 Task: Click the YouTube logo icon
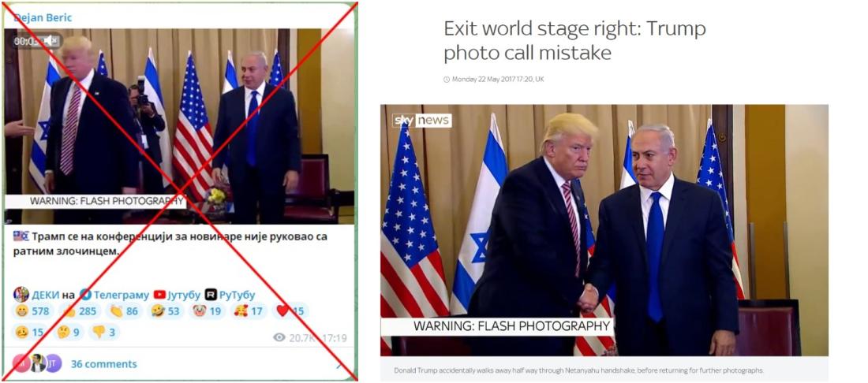click(x=159, y=295)
